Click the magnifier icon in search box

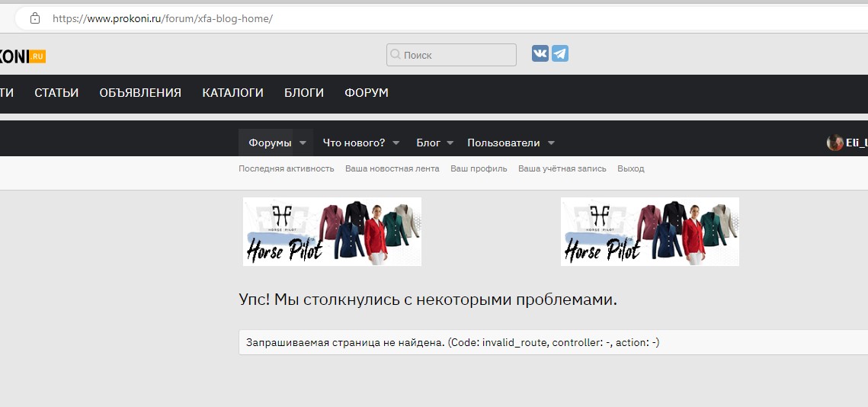[395, 55]
